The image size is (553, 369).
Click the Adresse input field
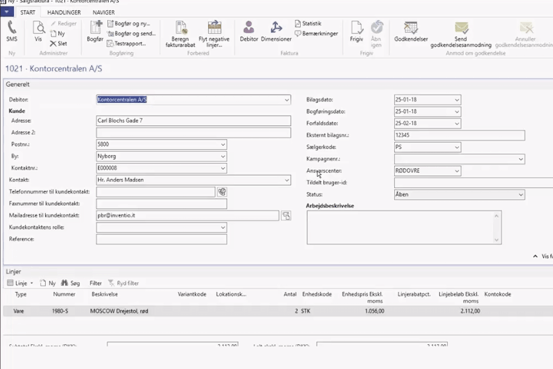tap(193, 121)
